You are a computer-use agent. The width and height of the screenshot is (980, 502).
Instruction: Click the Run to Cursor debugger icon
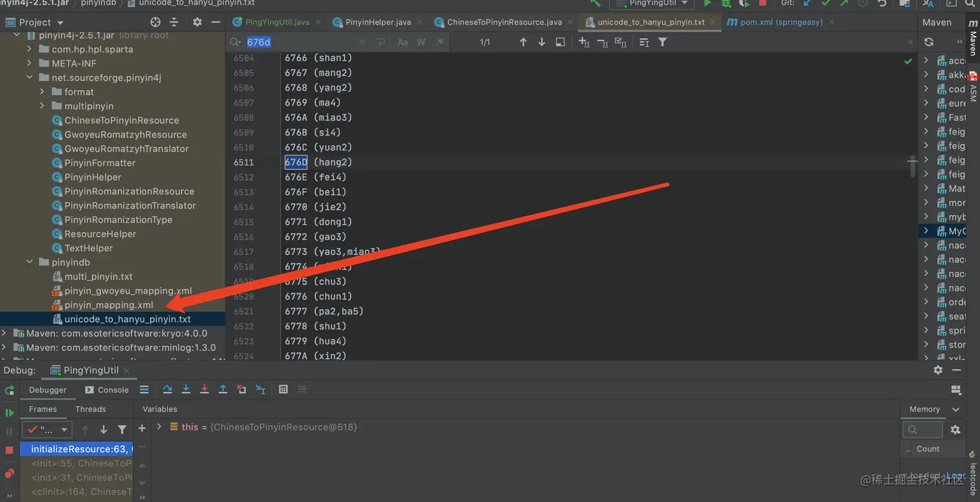click(x=260, y=389)
